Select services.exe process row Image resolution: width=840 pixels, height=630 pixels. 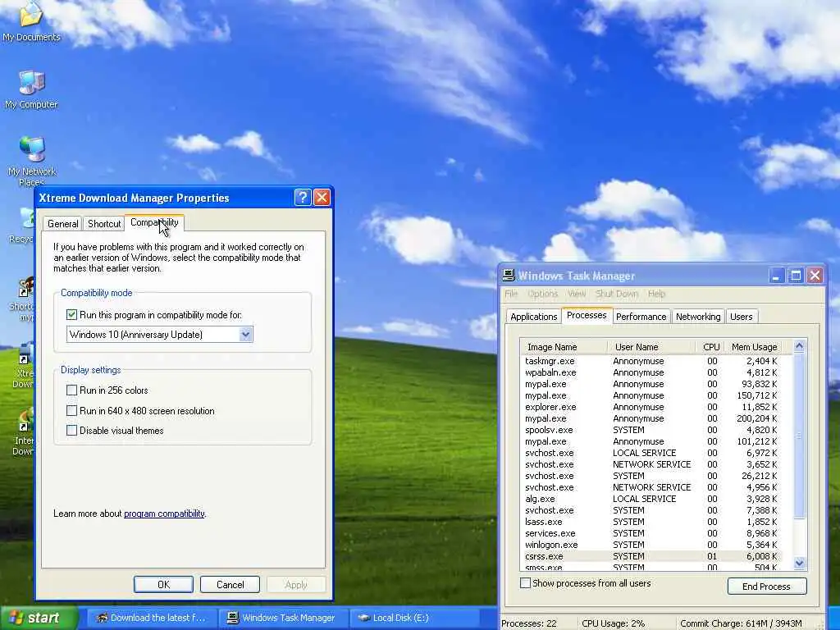click(x=651, y=533)
